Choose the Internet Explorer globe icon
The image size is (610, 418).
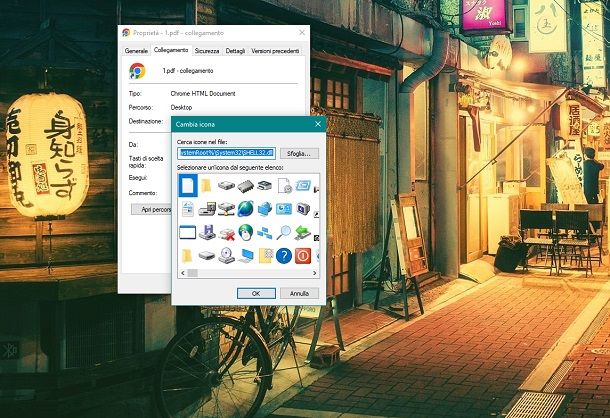(245, 209)
